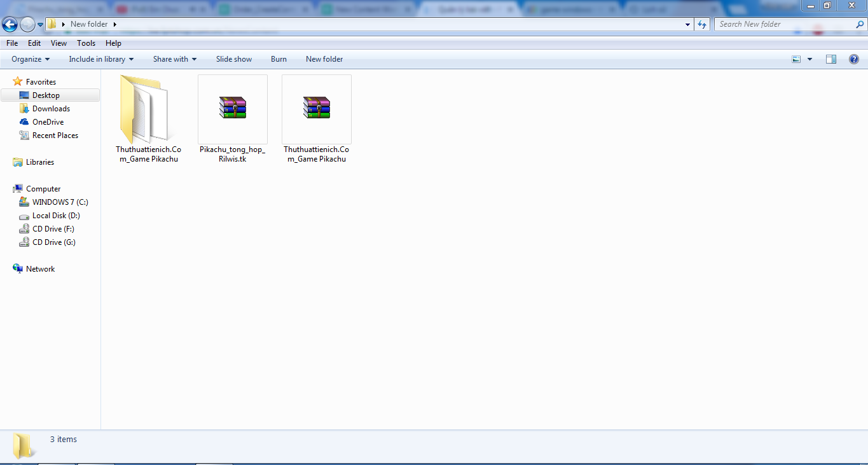Open OneDrive in the navigation pane
868x465 pixels.
pyautogui.click(x=48, y=122)
